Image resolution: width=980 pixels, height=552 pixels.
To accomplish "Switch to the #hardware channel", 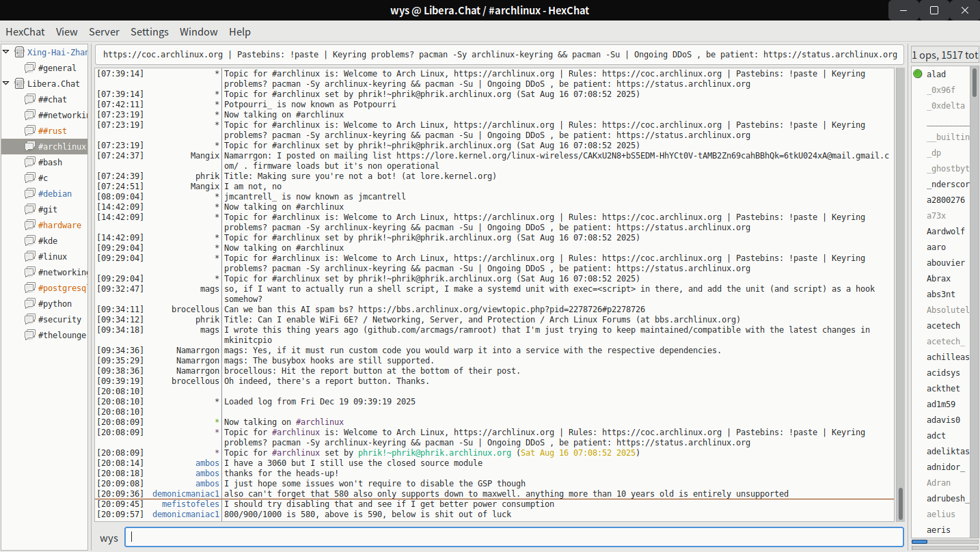I will [59, 225].
